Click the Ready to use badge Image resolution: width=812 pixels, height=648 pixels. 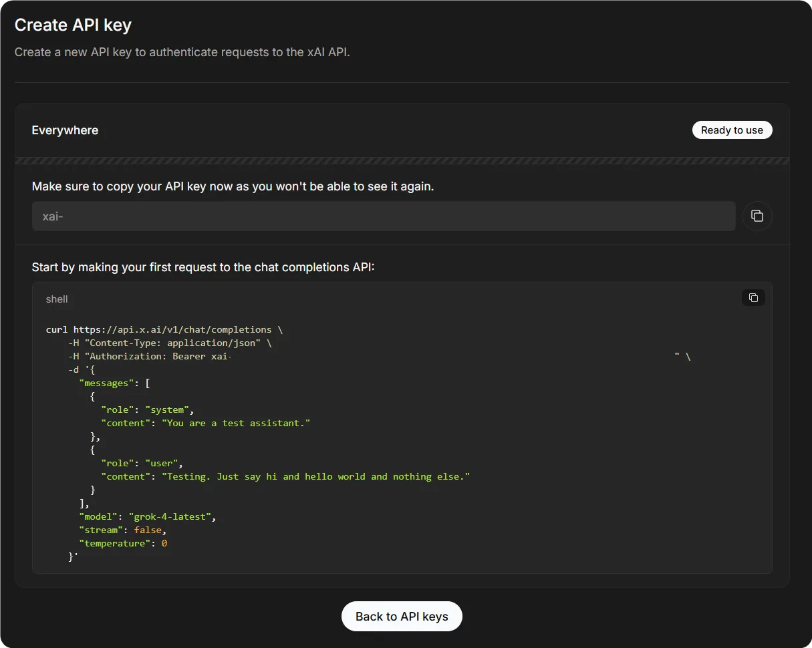(732, 130)
